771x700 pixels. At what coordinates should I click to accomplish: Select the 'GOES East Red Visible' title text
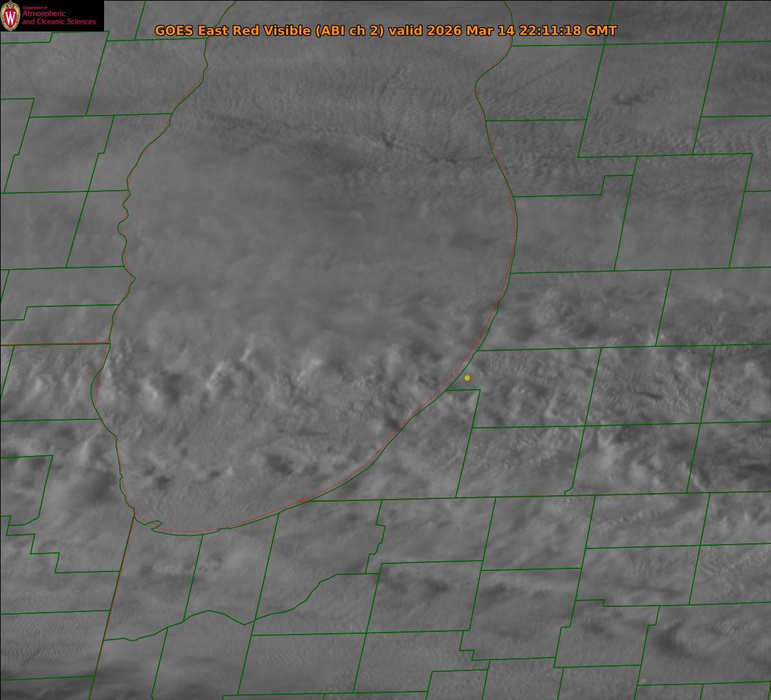233,31
